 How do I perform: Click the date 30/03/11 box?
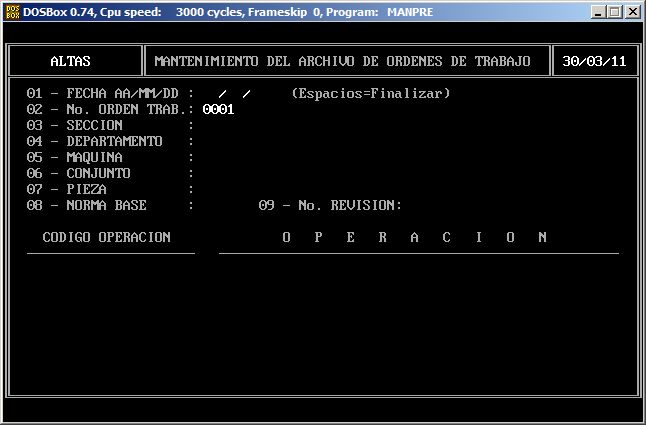coord(594,61)
